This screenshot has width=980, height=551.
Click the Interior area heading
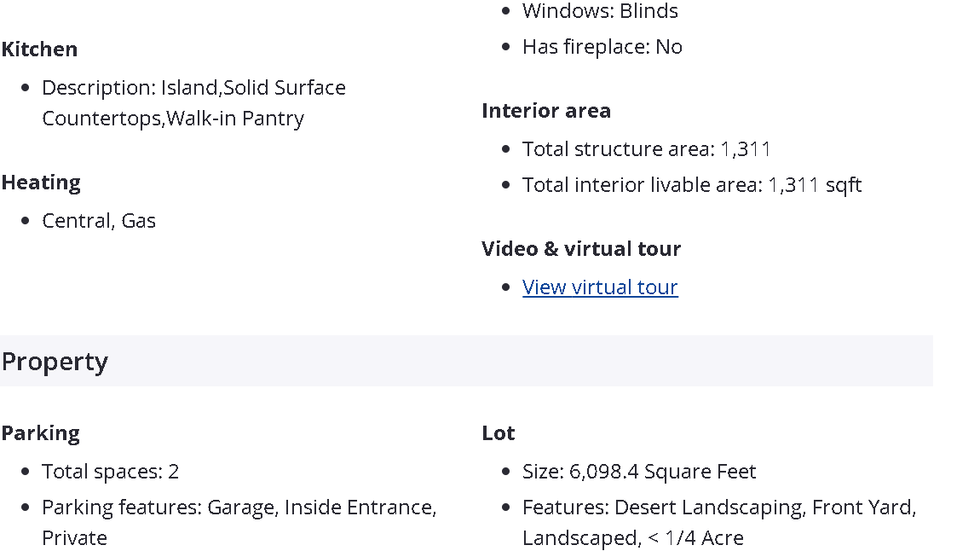click(x=545, y=111)
